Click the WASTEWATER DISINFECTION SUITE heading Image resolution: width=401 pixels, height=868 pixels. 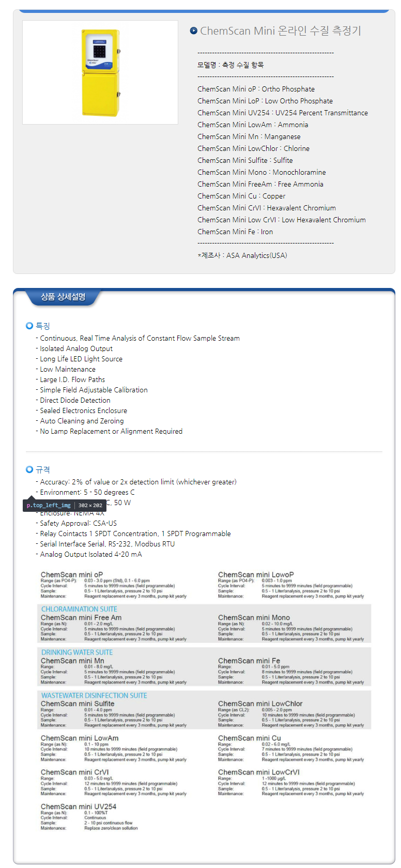coord(94,695)
